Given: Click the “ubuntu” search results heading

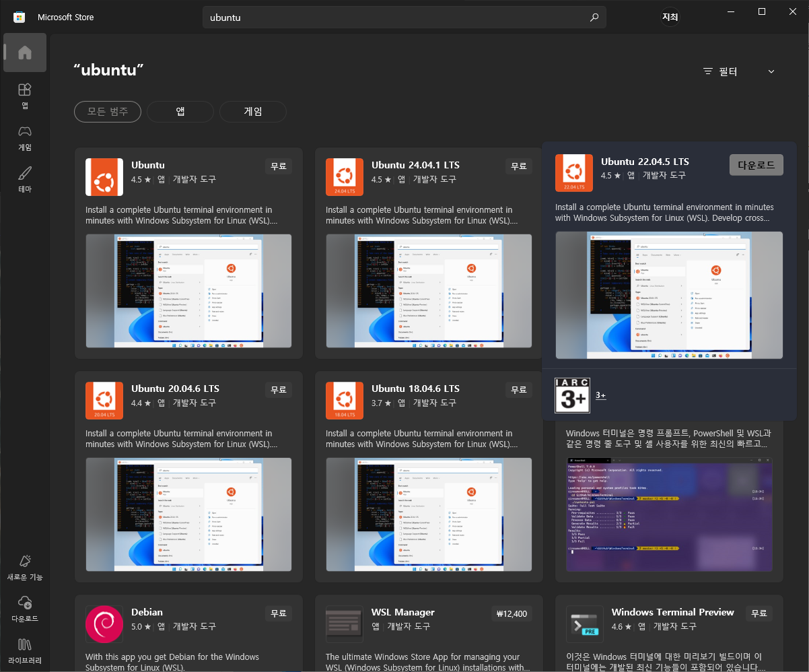Looking at the screenshot, I should [x=108, y=70].
